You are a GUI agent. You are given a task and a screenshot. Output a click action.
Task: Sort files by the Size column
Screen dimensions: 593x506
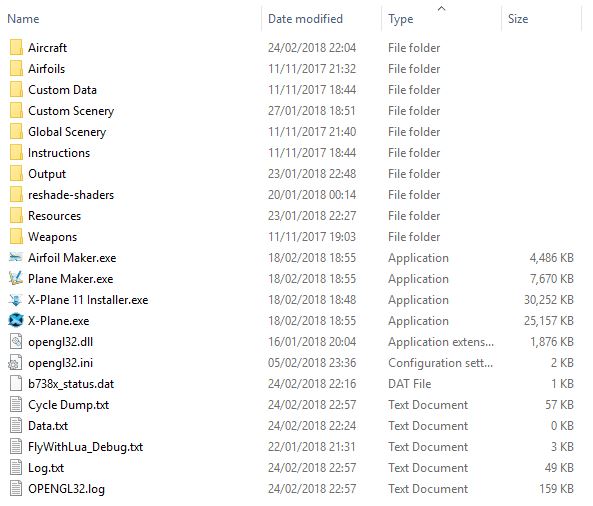coord(518,19)
